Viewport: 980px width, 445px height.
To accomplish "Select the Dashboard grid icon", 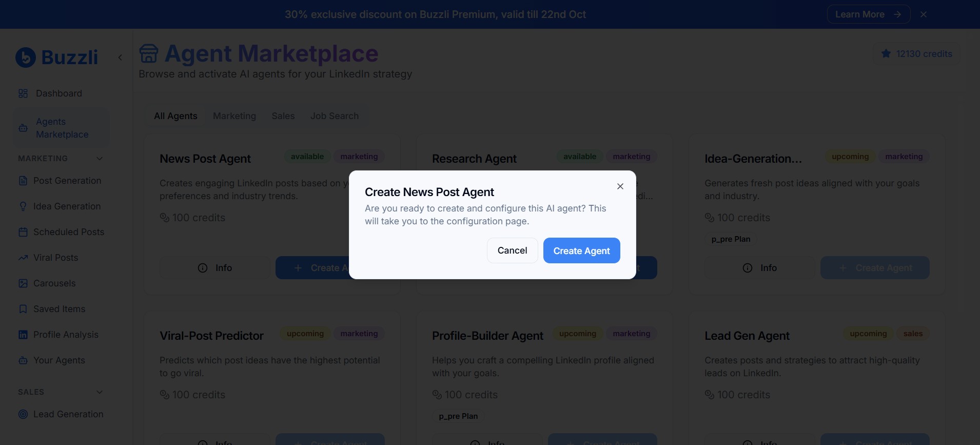I will coord(23,93).
